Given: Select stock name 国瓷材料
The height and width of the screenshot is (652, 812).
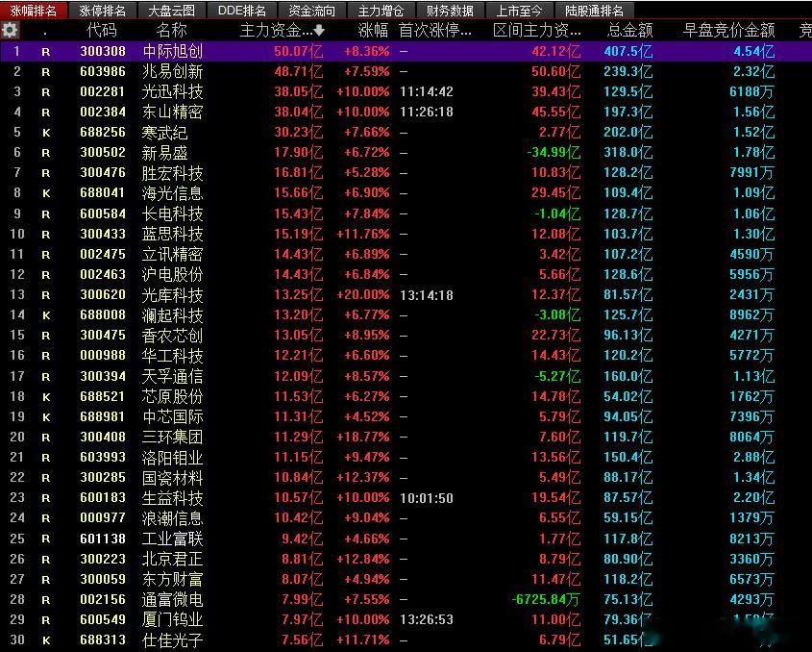Looking at the screenshot, I should click(x=172, y=477).
